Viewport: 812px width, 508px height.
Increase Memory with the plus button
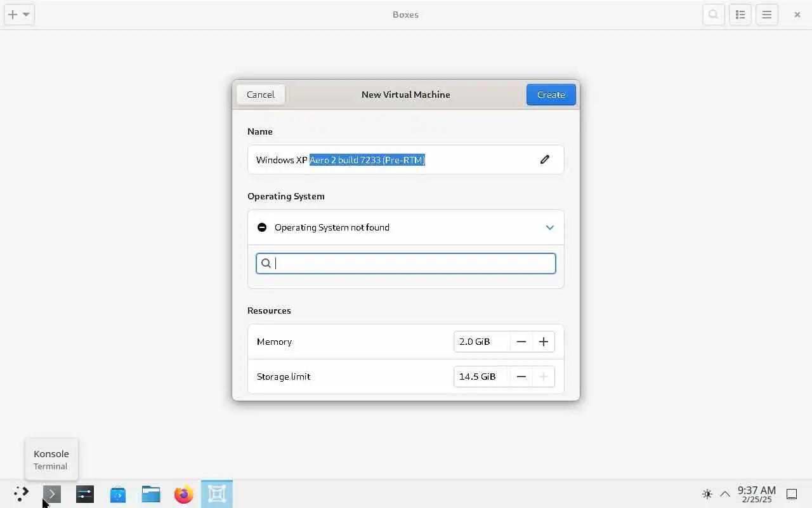click(544, 342)
